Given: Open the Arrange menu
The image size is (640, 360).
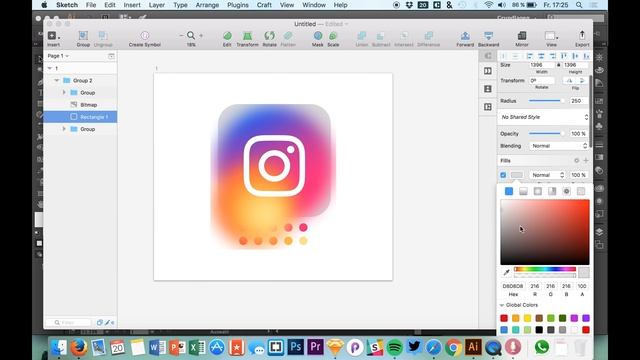Looking at the screenshot, I should click(207, 5).
